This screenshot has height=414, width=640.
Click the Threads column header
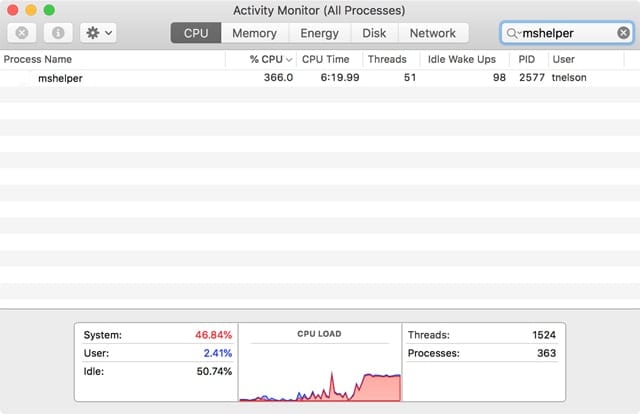pyautogui.click(x=387, y=59)
